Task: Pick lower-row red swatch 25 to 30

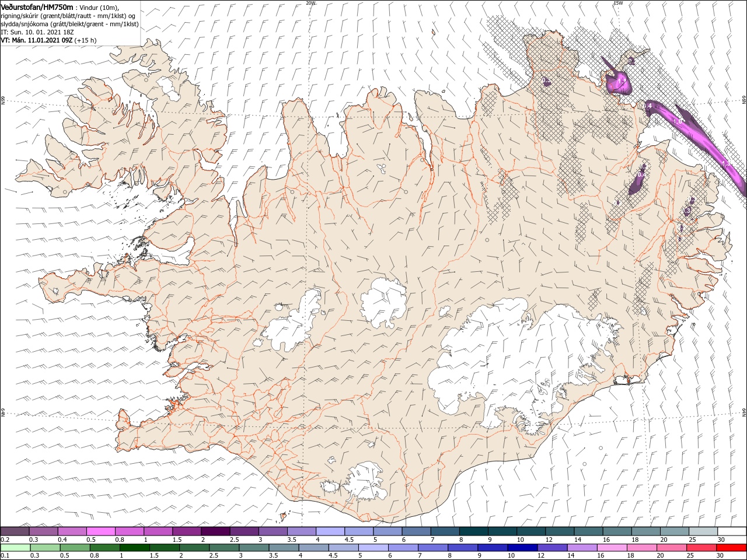Action: click(701, 548)
